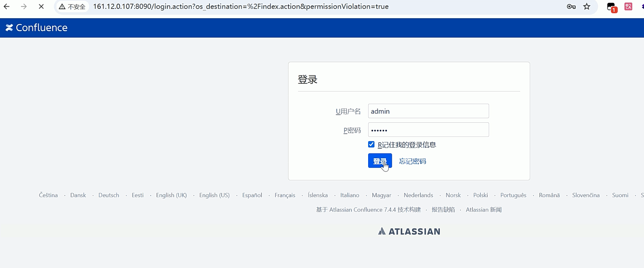Switch language to Čeština
644x268 pixels.
click(x=48, y=195)
